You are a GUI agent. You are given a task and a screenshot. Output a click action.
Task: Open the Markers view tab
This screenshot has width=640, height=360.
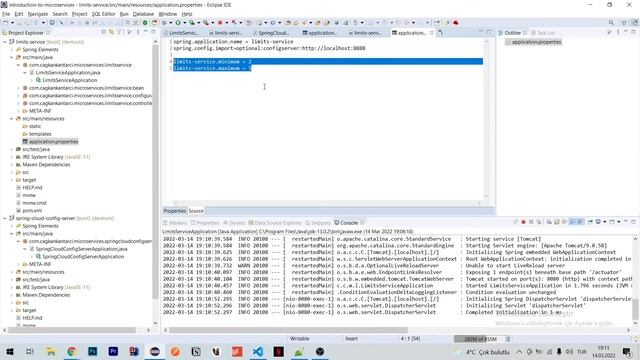(175, 223)
